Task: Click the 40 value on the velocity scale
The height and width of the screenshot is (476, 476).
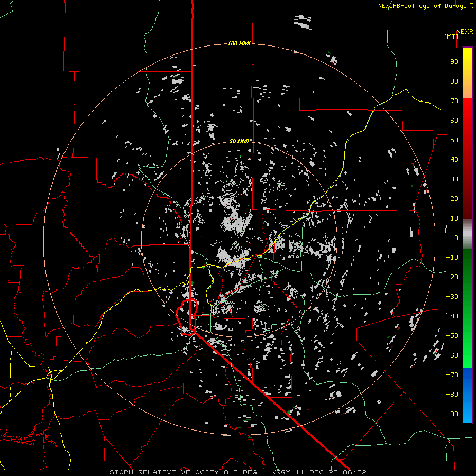Action: [454, 159]
